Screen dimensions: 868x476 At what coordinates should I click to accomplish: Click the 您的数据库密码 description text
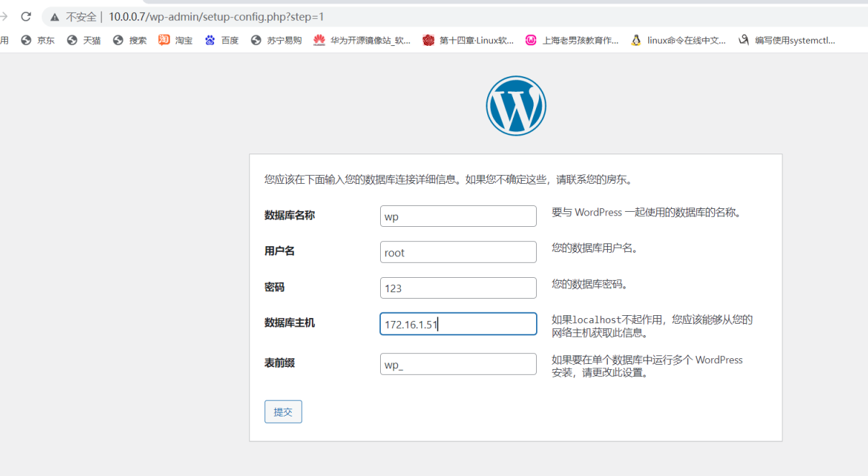pyautogui.click(x=590, y=284)
